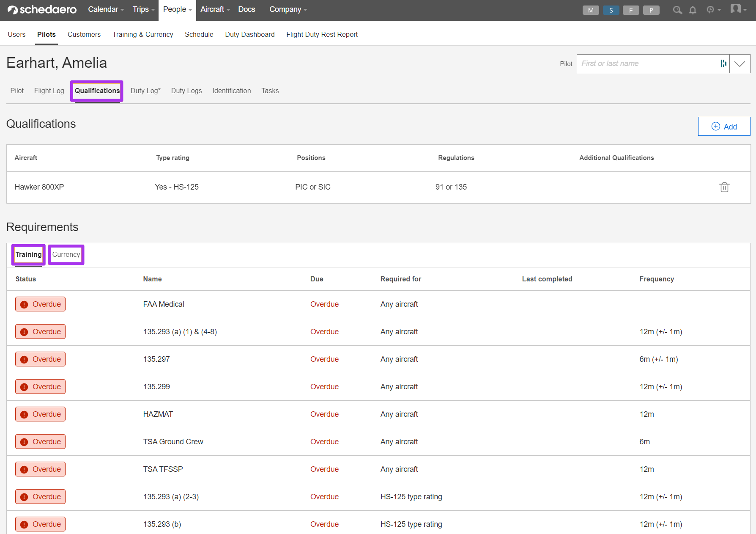The width and height of the screenshot is (756, 534).
Task: Switch to the Tasks tab
Action: (270, 91)
